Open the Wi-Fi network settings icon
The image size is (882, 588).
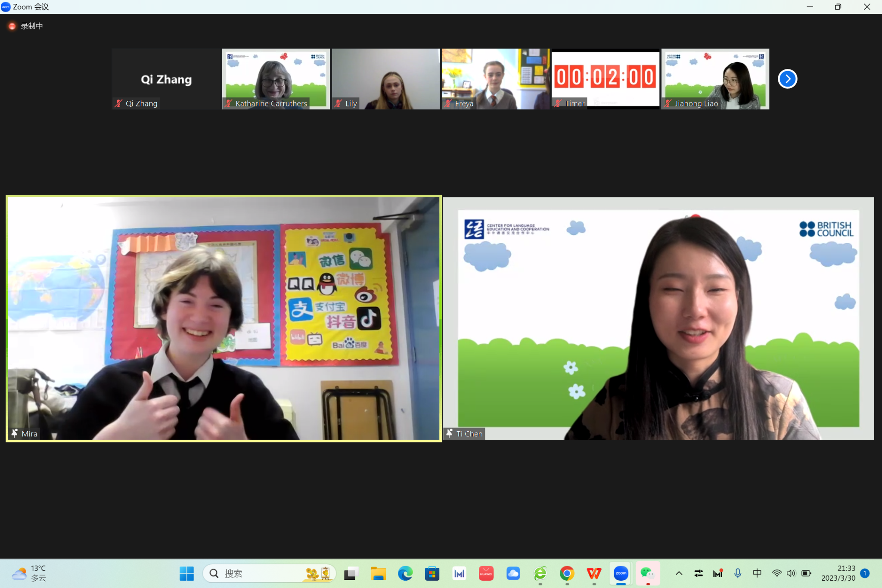click(776, 573)
